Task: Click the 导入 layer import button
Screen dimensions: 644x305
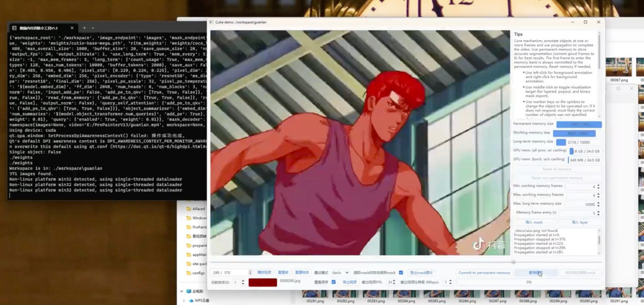Action: (x=579, y=222)
